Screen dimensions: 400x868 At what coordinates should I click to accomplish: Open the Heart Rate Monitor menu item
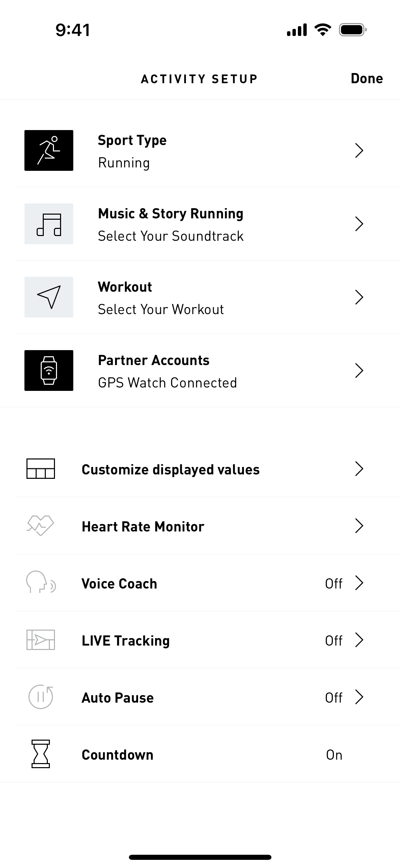pyautogui.click(x=143, y=526)
